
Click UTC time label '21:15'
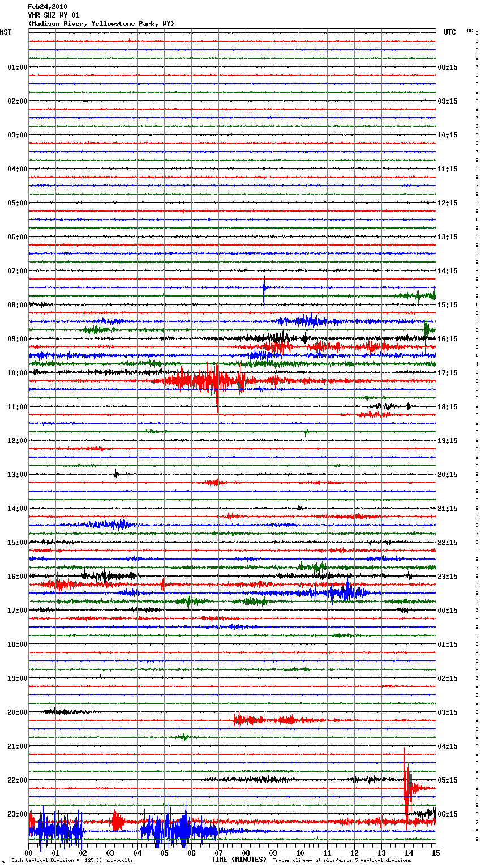(x=448, y=509)
